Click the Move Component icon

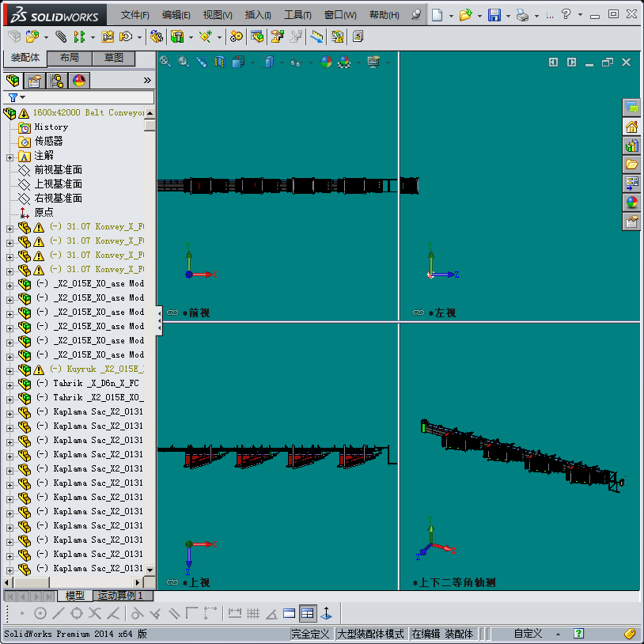[126, 37]
